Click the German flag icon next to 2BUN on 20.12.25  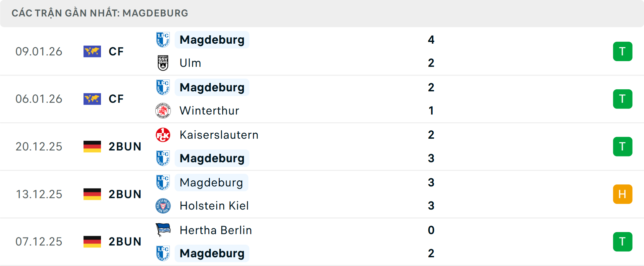pyautogui.click(x=92, y=146)
